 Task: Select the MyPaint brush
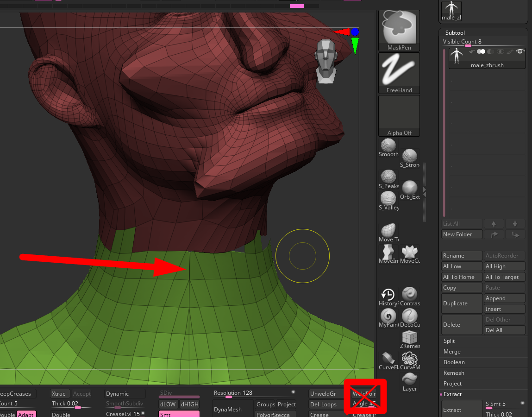click(388, 318)
